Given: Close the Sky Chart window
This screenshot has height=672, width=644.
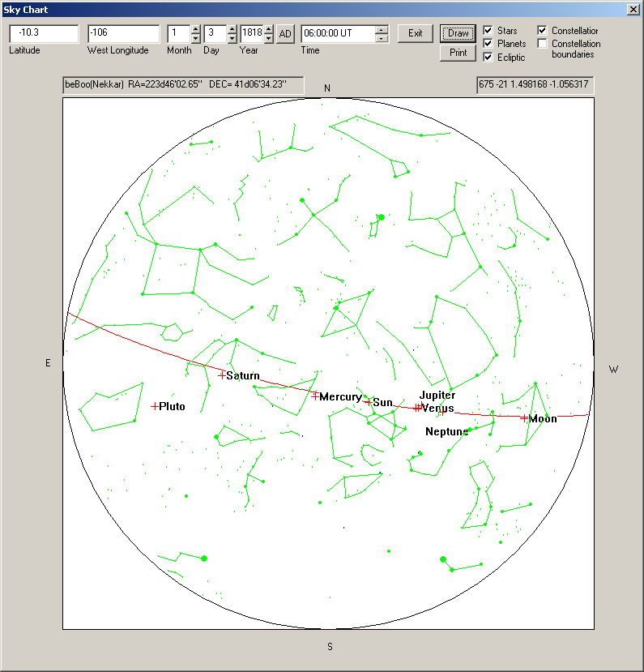Looking at the screenshot, I should pos(633,9).
